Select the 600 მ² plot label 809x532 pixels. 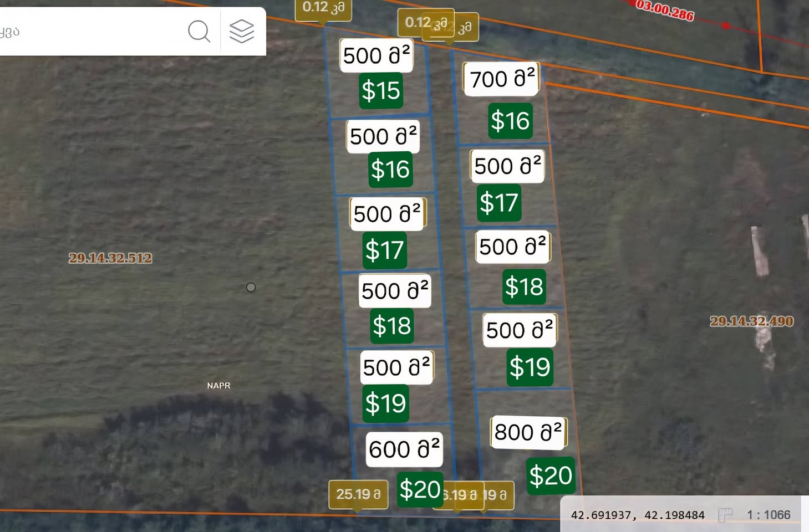405,449
